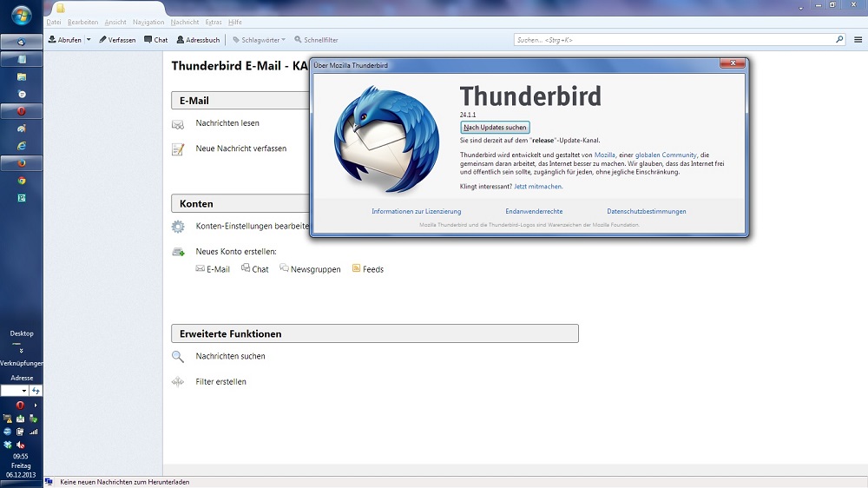Click the Thunderbird taskbar icon
868x488 pixels.
[x=21, y=42]
